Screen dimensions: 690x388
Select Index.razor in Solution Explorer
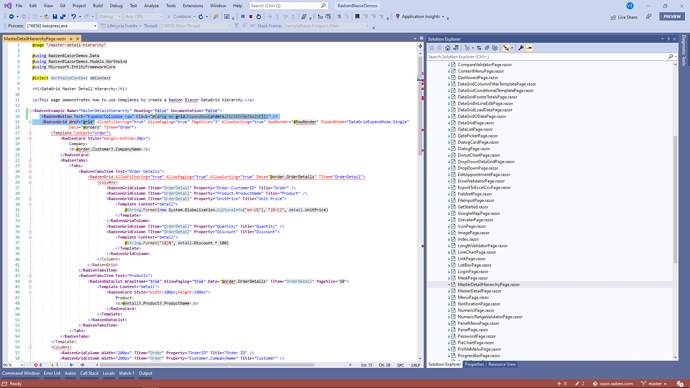pyautogui.click(x=468, y=239)
